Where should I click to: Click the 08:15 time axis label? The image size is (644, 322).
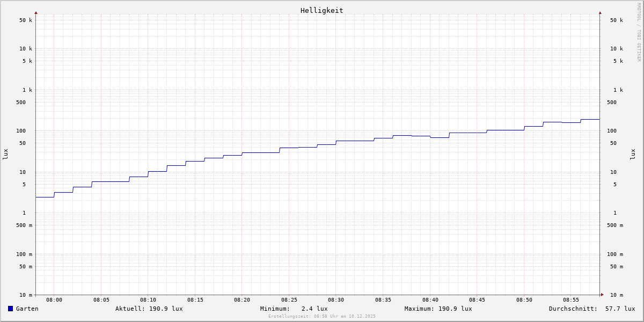pyautogui.click(x=195, y=300)
